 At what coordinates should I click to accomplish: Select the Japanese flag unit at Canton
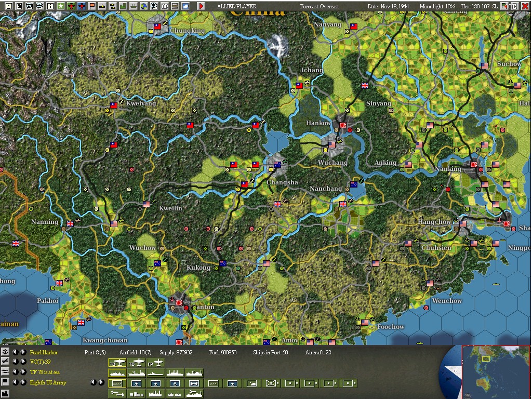tap(179, 303)
